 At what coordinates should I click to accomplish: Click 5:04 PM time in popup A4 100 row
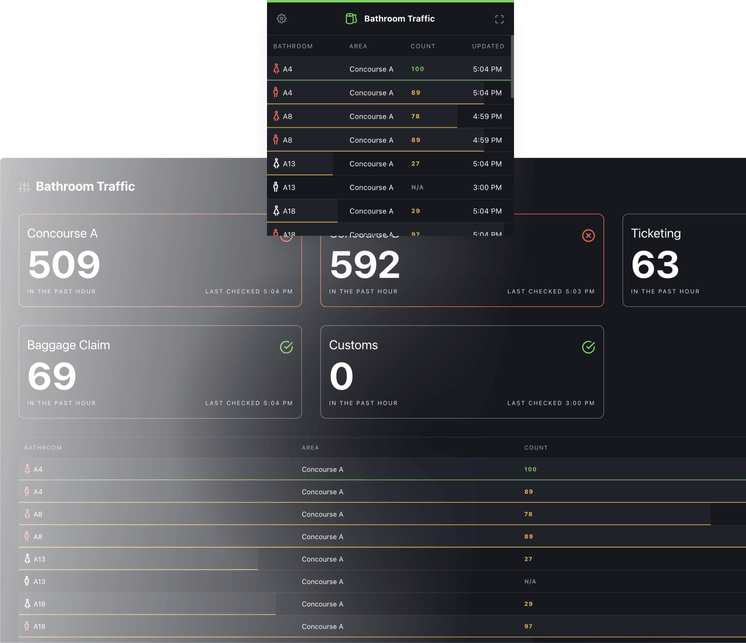tap(487, 69)
